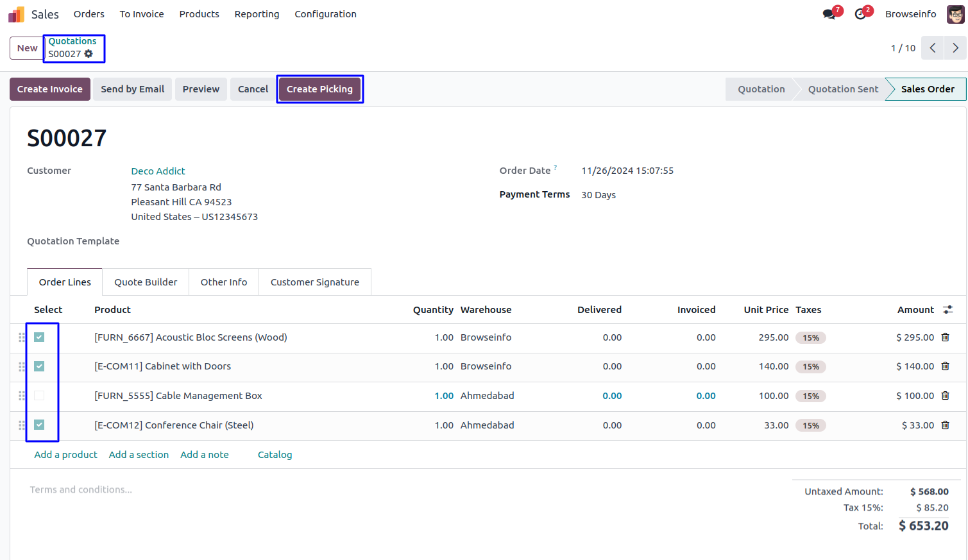
Task: Go to next record arrow
Action: (955, 48)
